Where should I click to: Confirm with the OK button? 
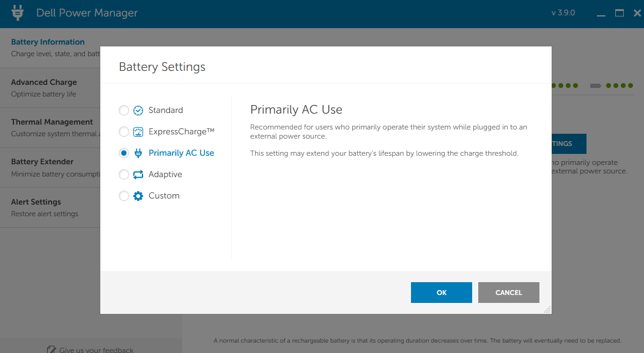[x=441, y=293]
